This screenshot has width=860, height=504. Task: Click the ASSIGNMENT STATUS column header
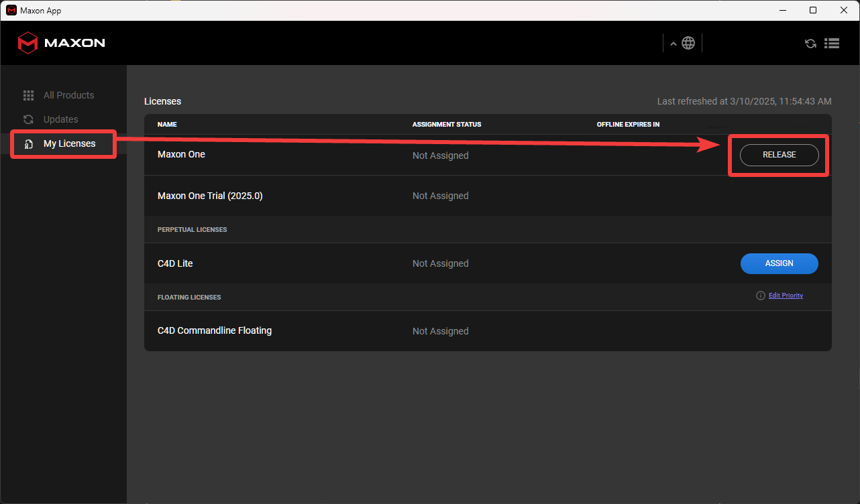tap(447, 125)
